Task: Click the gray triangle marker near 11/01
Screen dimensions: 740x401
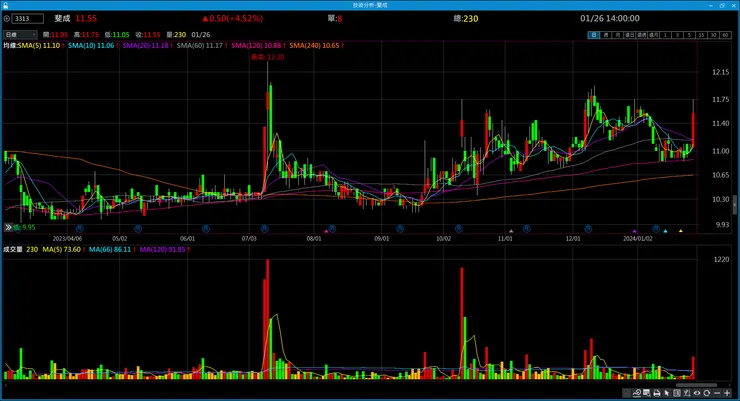Action: (x=511, y=231)
